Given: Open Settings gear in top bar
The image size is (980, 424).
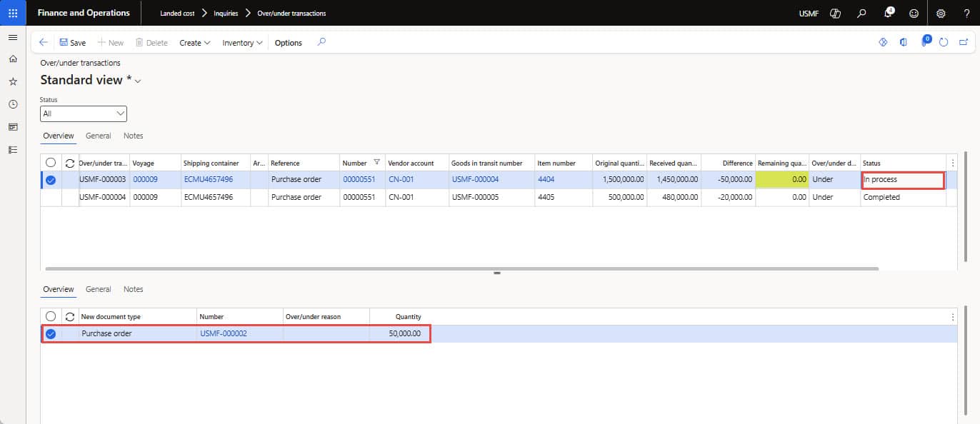Looking at the screenshot, I should pyautogui.click(x=941, y=13).
